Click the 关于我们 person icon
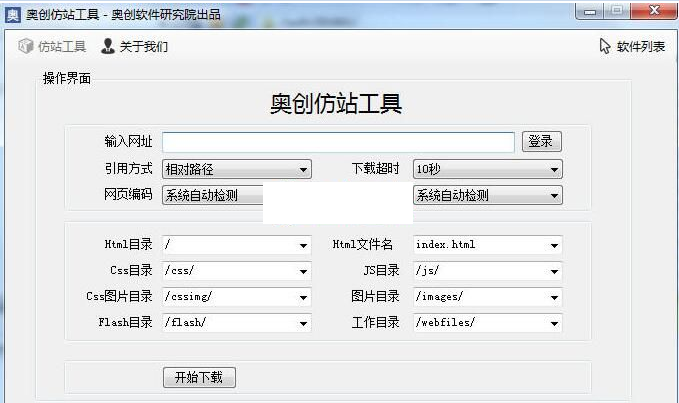Viewport: 679px width, 403px height. click(x=108, y=46)
